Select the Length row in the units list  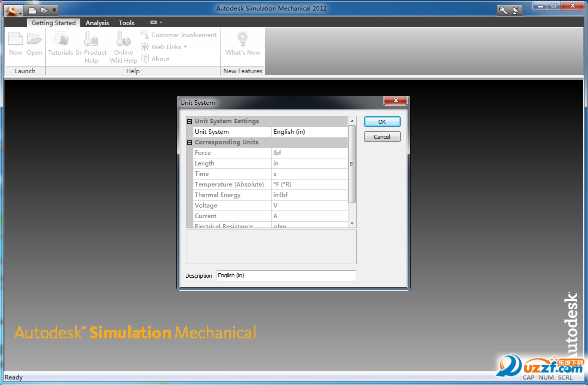click(270, 163)
